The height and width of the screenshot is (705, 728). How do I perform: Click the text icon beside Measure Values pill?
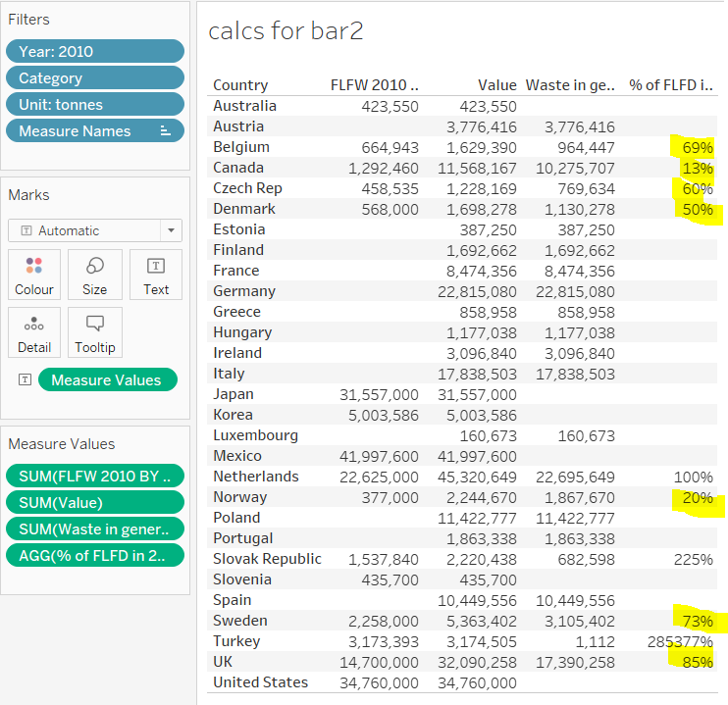pos(25,380)
